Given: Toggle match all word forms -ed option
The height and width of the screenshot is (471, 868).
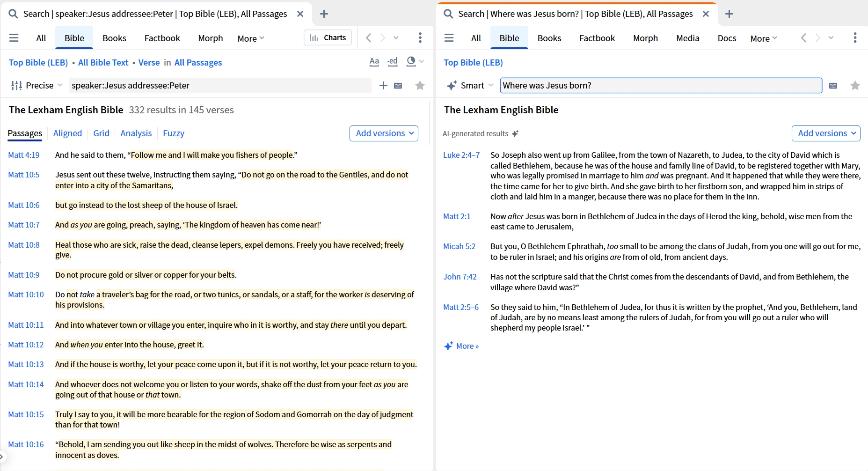Looking at the screenshot, I should coord(393,62).
